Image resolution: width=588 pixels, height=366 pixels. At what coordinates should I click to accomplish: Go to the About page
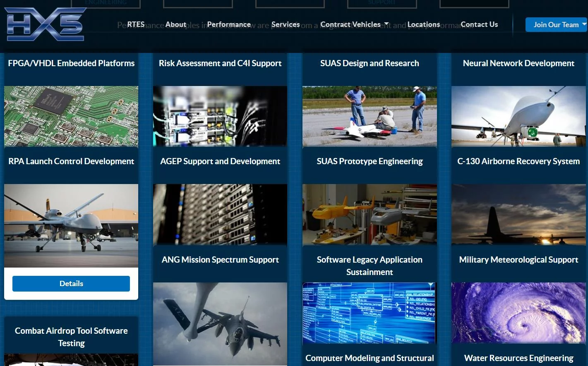coord(176,24)
